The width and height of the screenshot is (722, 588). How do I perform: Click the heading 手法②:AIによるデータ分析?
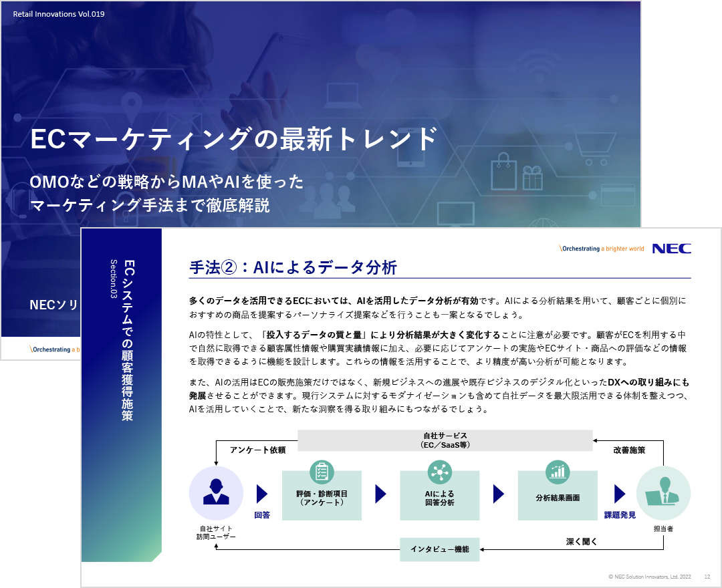[293, 267]
